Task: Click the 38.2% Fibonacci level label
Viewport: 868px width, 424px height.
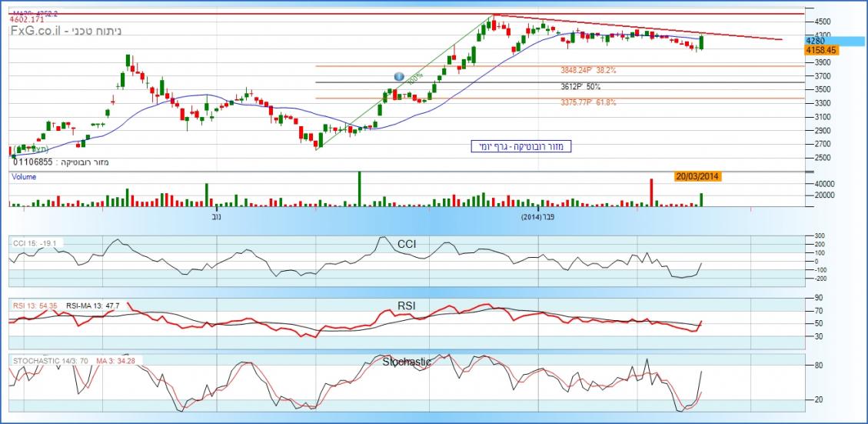Action: tap(587, 70)
